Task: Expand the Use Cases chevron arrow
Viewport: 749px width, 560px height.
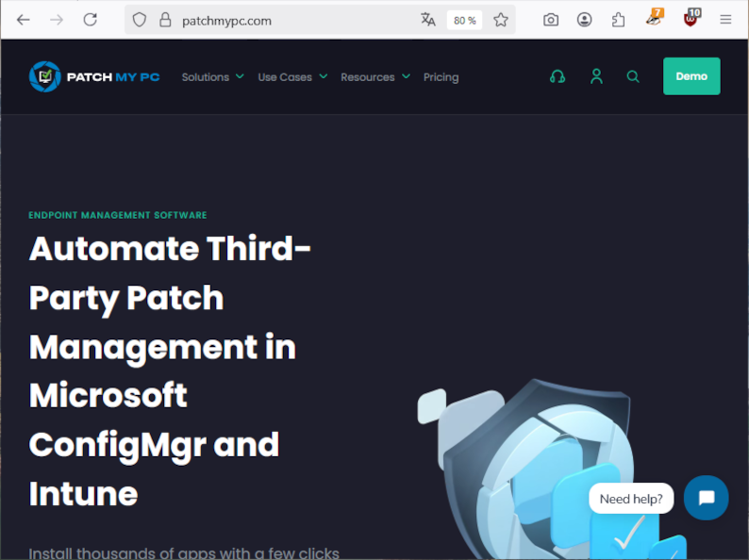Action: click(x=324, y=76)
